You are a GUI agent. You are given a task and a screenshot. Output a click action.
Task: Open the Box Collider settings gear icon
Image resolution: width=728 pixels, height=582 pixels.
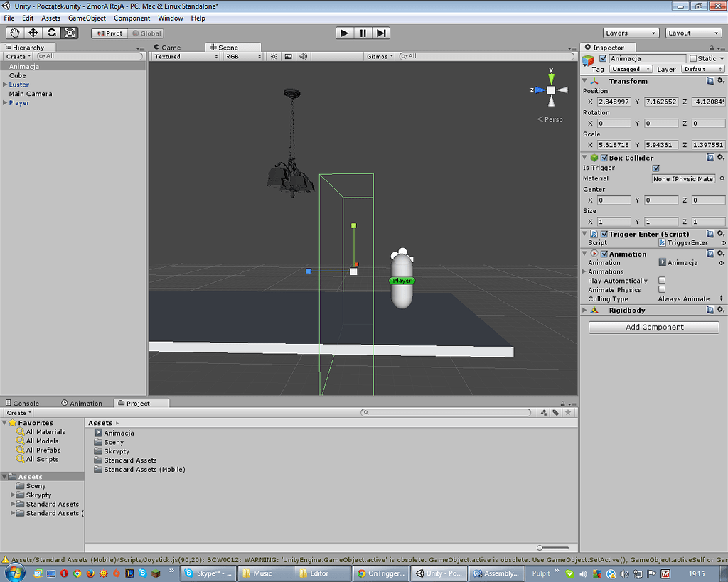point(722,157)
